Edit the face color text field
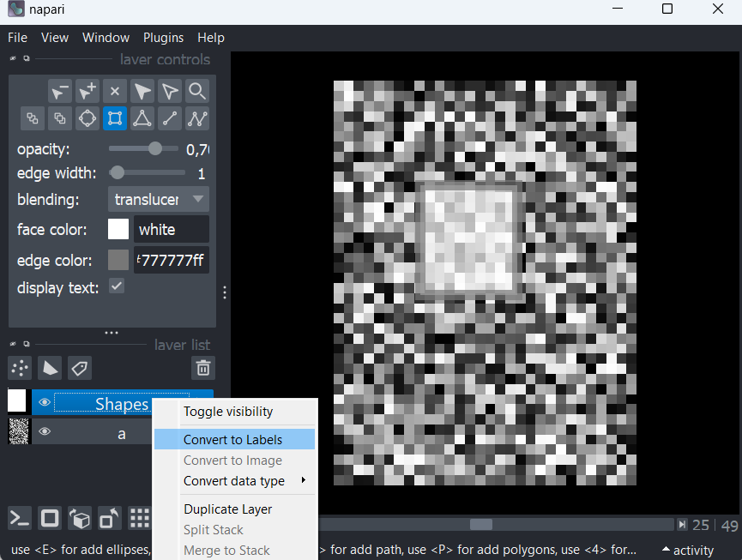742x560 pixels. click(172, 229)
